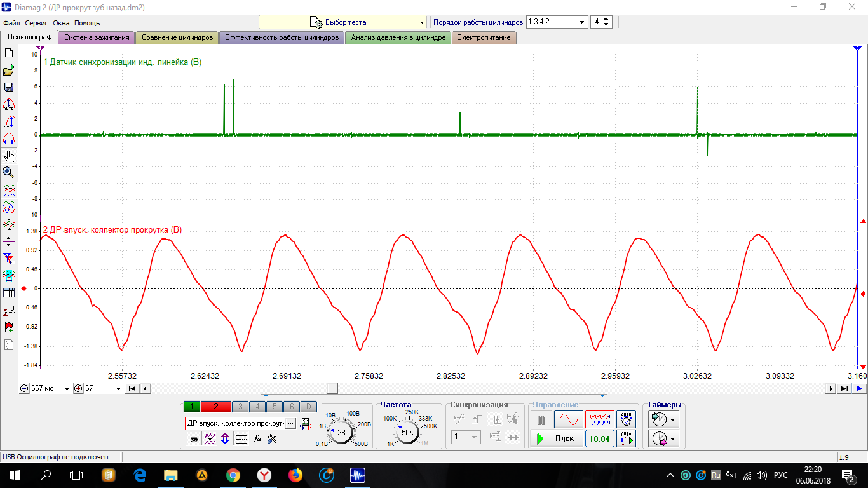Enable channel 3 button
This screenshot has width=868, height=488.
pyautogui.click(x=240, y=407)
